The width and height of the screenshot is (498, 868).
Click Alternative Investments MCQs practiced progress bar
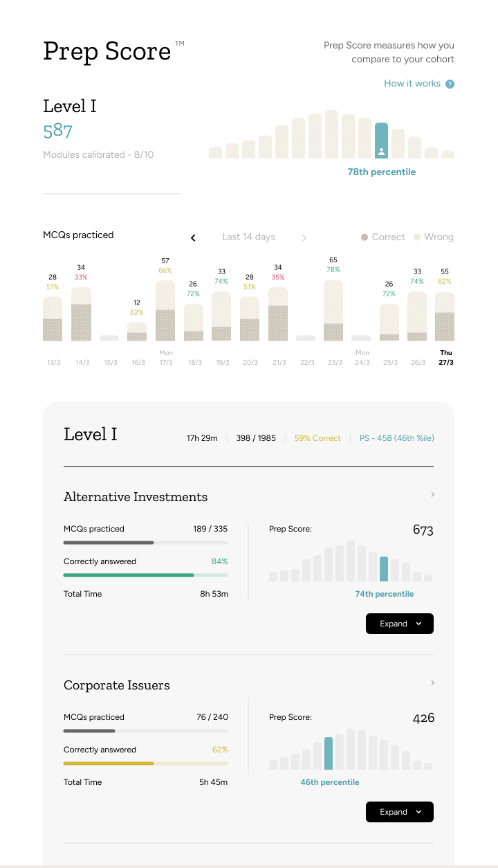(x=145, y=543)
